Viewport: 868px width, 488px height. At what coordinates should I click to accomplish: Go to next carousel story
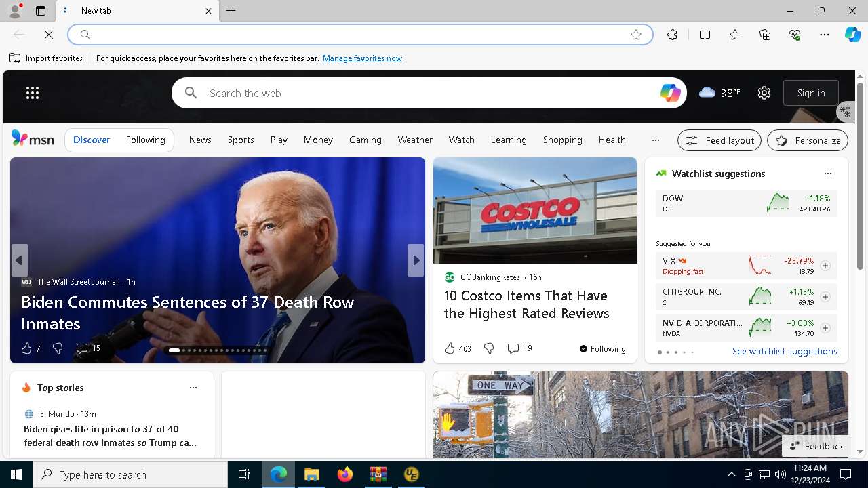[416, 260]
